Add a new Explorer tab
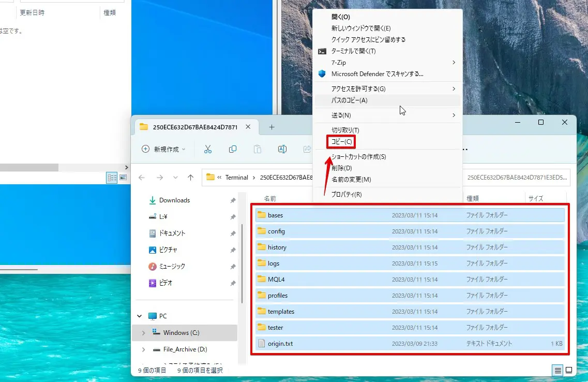Viewport: 588px width, 382px height. coord(272,127)
